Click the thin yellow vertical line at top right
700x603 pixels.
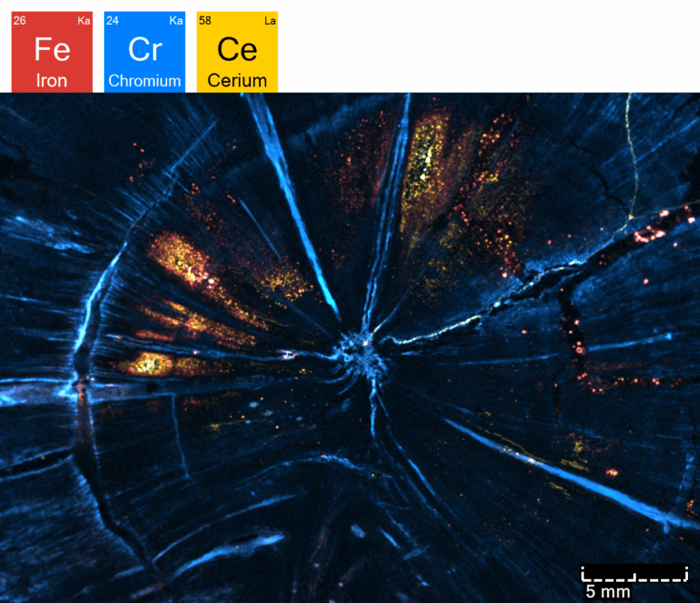point(633,156)
